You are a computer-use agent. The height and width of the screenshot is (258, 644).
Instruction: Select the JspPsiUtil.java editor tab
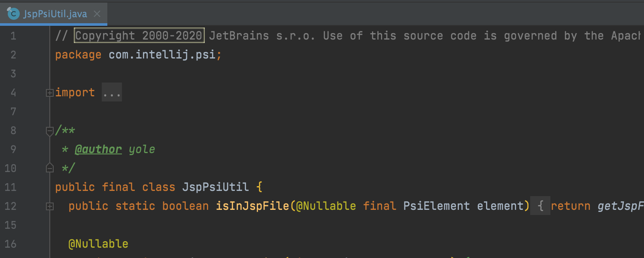coord(54,14)
